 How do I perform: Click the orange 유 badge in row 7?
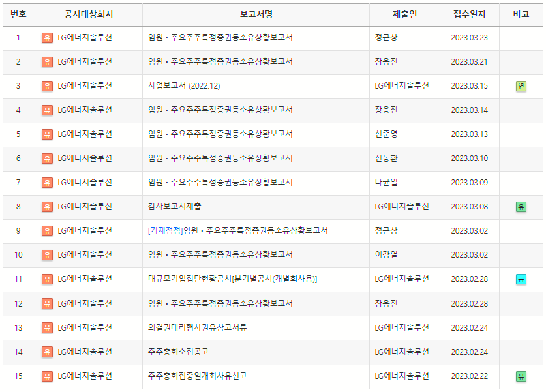(47, 183)
